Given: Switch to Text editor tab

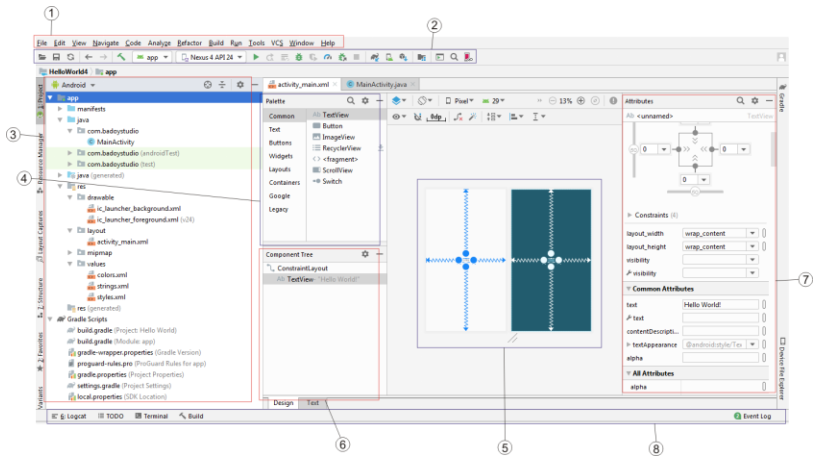Looking at the screenshot, I should 312,402.
